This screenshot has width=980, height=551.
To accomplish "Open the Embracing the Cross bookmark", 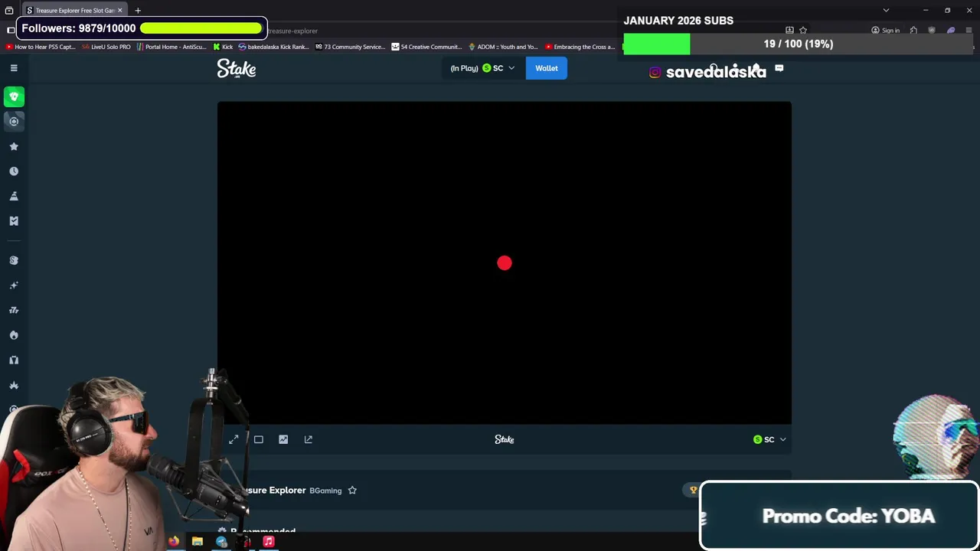I will [x=580, y=47].
